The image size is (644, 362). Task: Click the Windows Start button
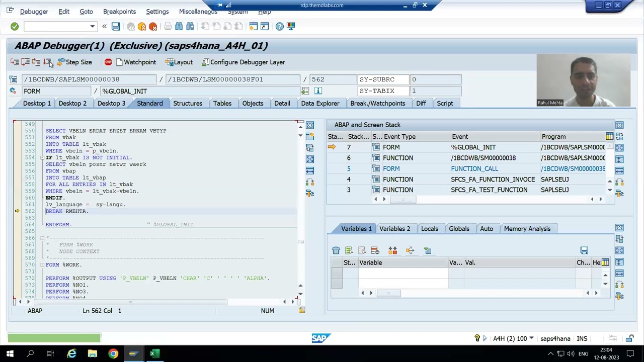(10, 354)
